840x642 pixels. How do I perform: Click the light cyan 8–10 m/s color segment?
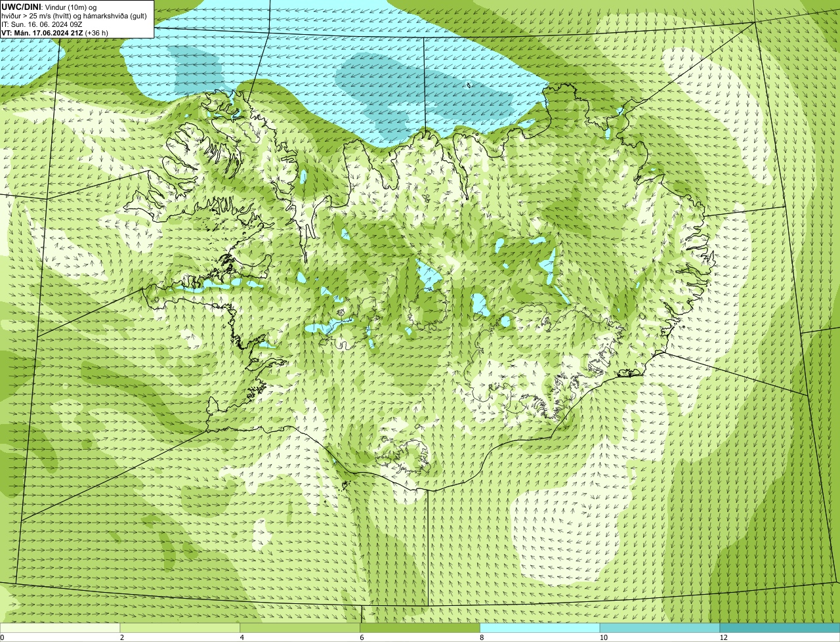[540, 628]
